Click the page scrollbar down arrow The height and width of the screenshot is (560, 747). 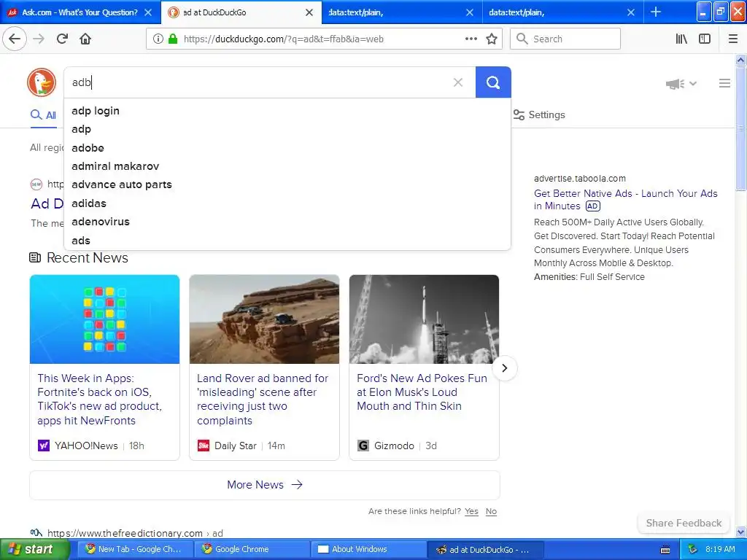click(x=741, y=532)
